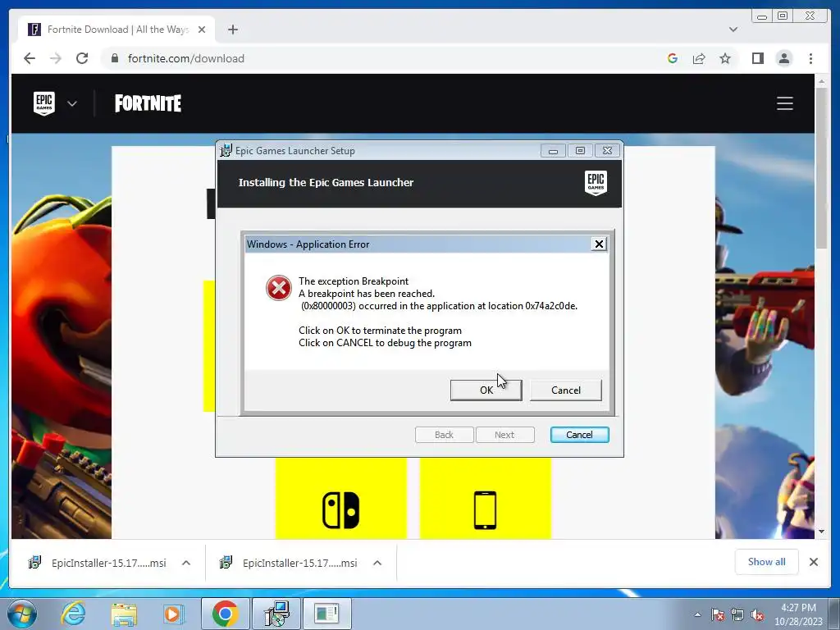Open the hamburger menu on the Fortnite site
The image size is (840, 630).
pyautogui.click(x=785, y=103)
